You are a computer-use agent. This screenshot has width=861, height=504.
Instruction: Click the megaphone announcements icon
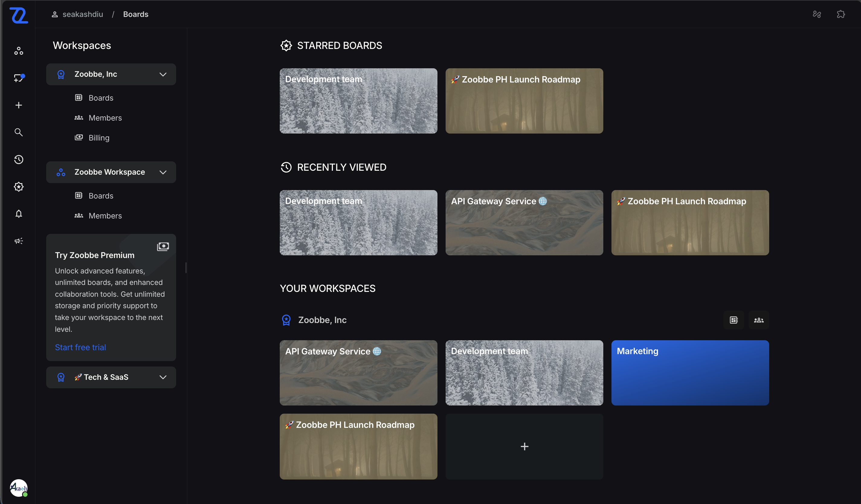point(19,241)
